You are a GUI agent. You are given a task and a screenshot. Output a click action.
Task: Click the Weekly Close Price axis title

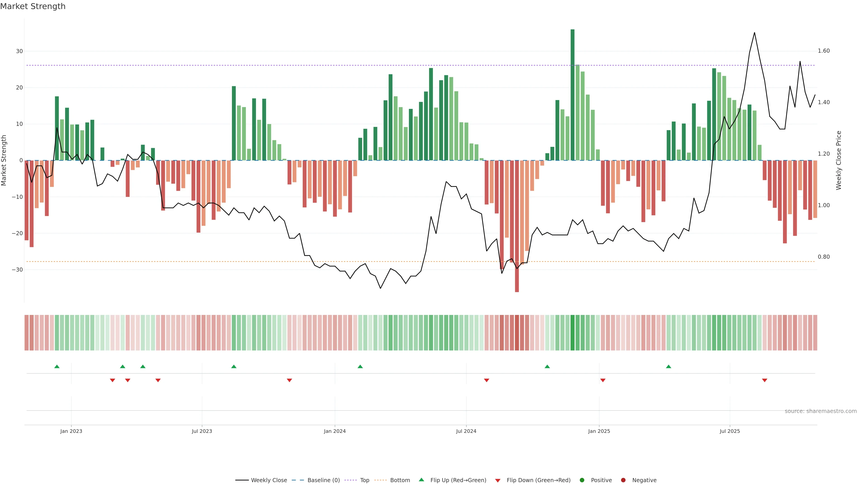point(839,160)
